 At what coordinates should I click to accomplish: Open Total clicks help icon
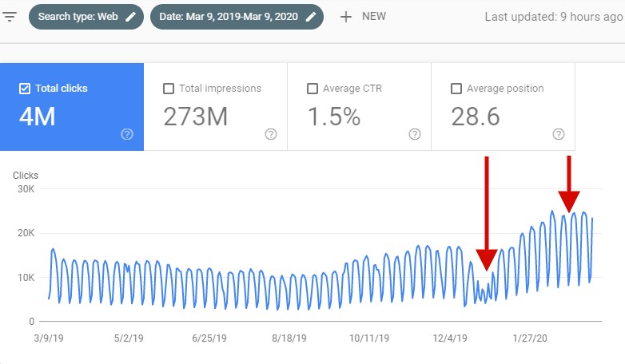tap(127, 134)
